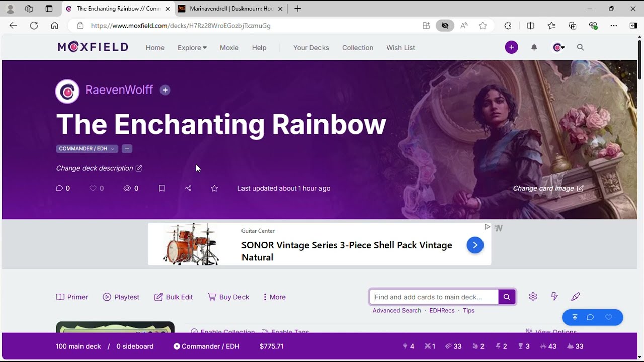Click the RaevenWolff username link

tap(119, 90)
